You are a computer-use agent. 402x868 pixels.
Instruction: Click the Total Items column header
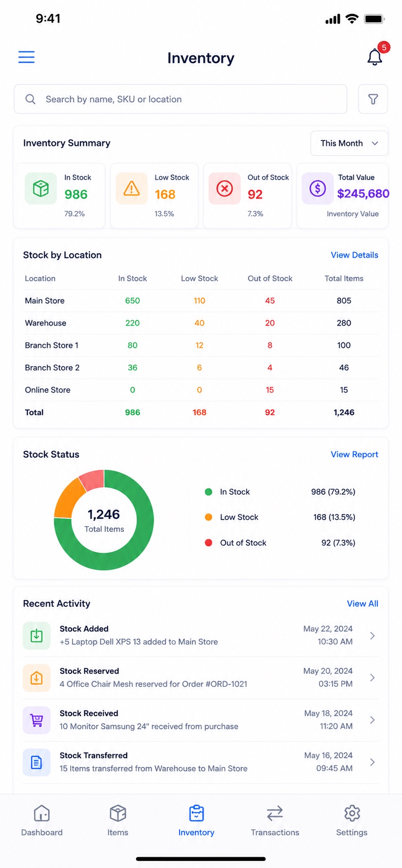tap(344, 279)
